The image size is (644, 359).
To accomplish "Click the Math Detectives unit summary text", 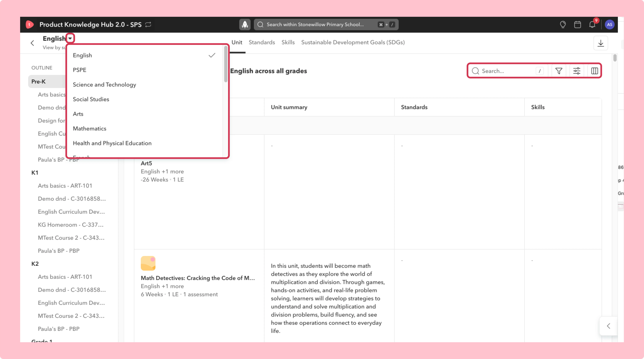I will click(x=328, y=298).
